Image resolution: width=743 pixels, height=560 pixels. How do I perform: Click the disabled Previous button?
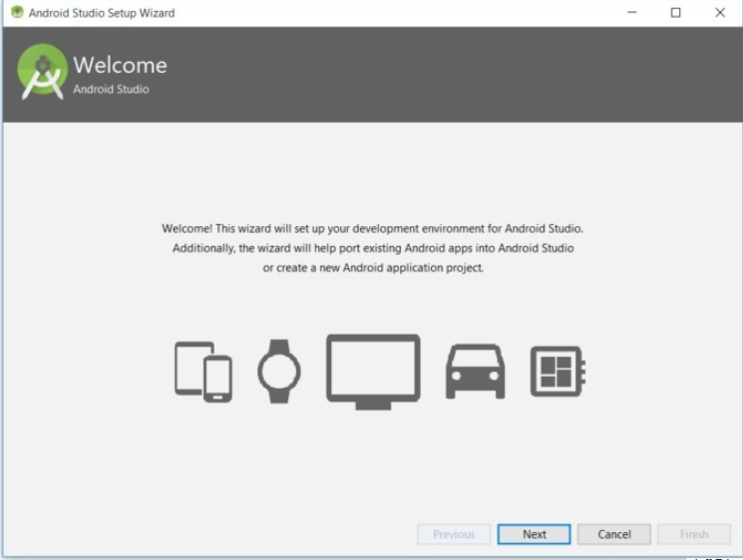pos(454,534)
